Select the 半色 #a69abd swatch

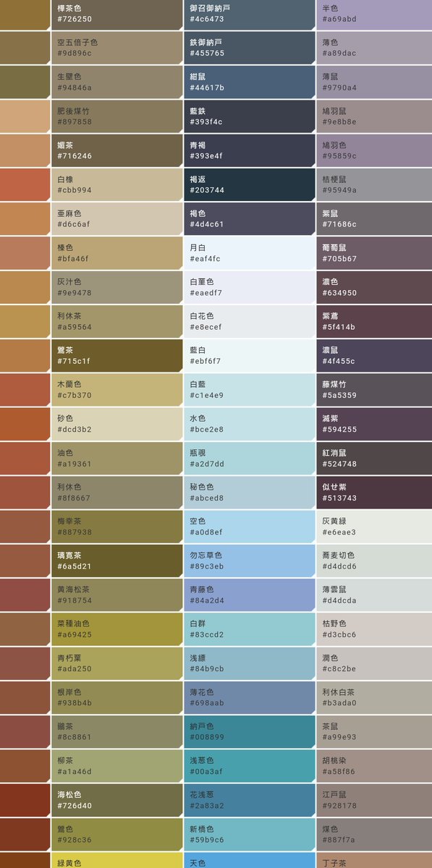coord(374,14)
